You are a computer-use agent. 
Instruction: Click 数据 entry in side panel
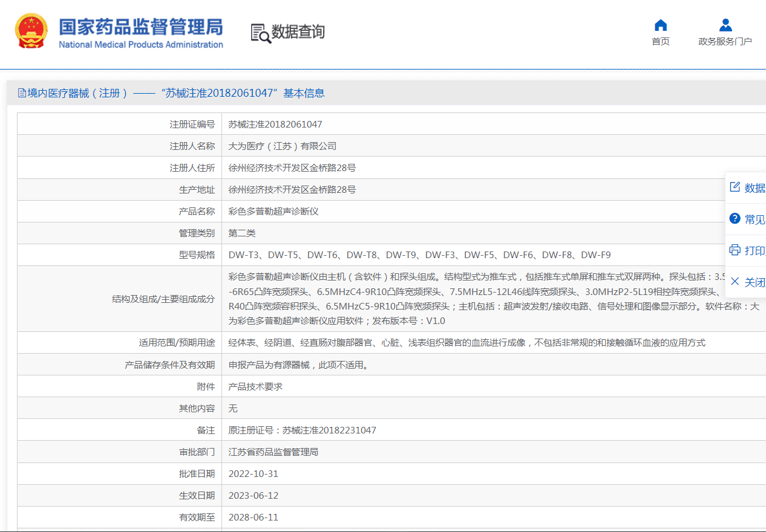(755, 188)
